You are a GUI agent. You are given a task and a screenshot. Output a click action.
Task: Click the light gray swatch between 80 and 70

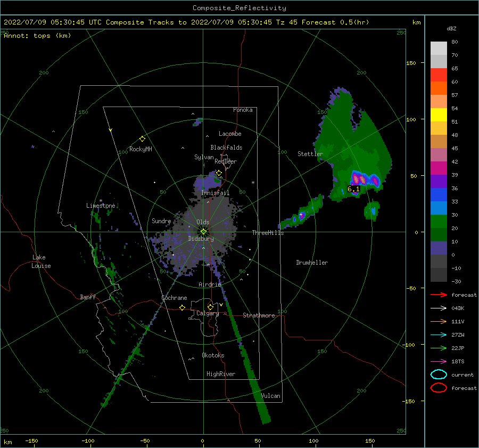pos(439,48)
